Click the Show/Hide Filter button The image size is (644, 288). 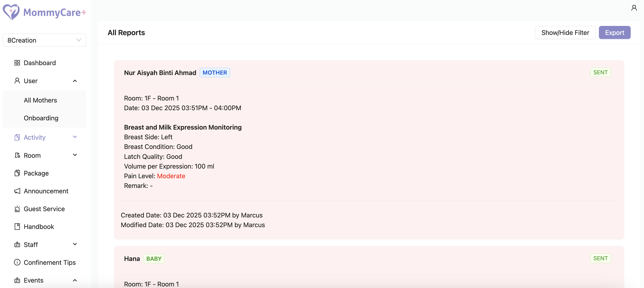(x=565, y=32)
